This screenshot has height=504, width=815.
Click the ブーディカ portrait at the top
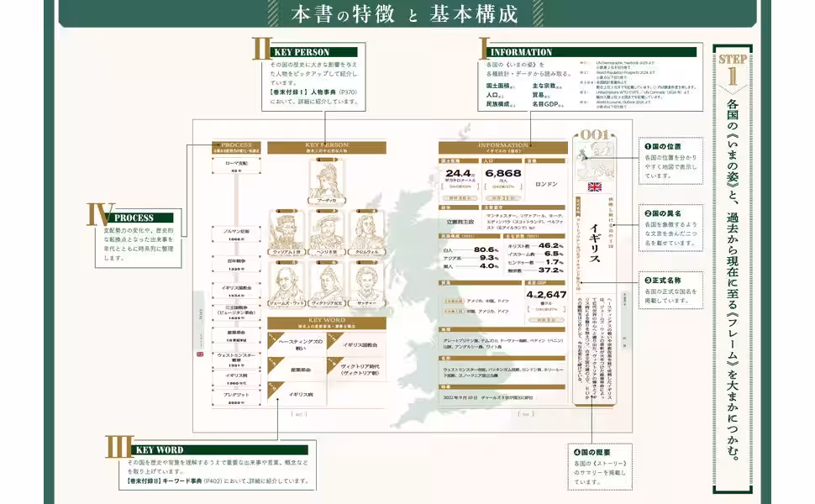click(x=327, y=181)
